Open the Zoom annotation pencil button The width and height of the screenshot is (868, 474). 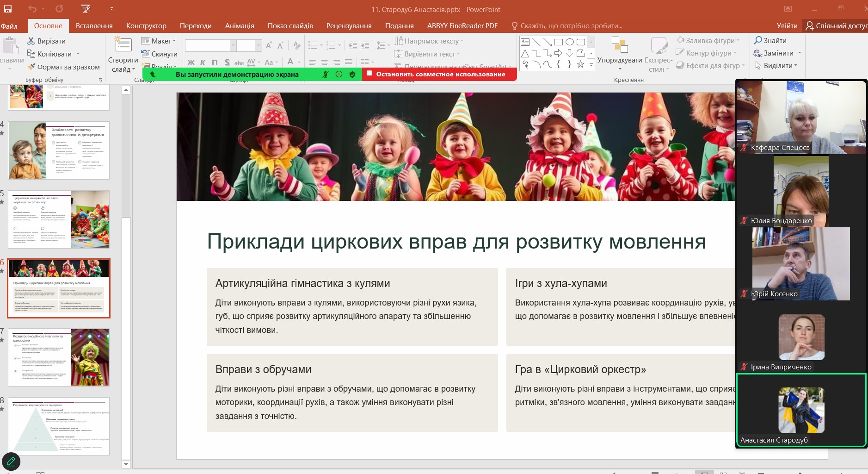11,462
